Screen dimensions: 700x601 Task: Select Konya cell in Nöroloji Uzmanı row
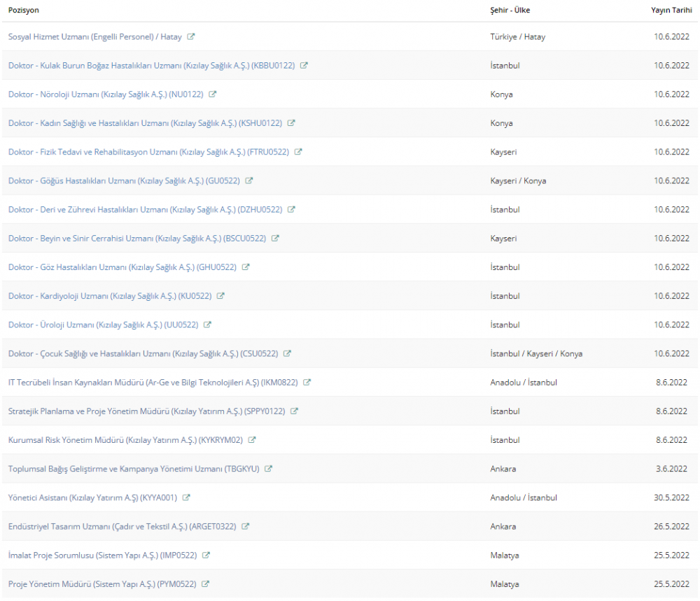501,94
